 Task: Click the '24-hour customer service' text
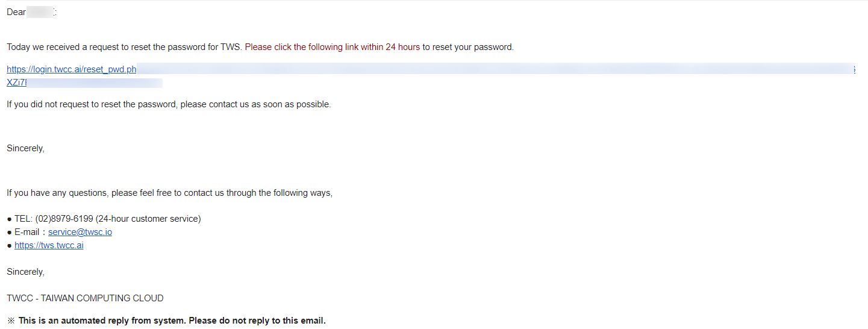pyautogui.click(x=148, y=219)
